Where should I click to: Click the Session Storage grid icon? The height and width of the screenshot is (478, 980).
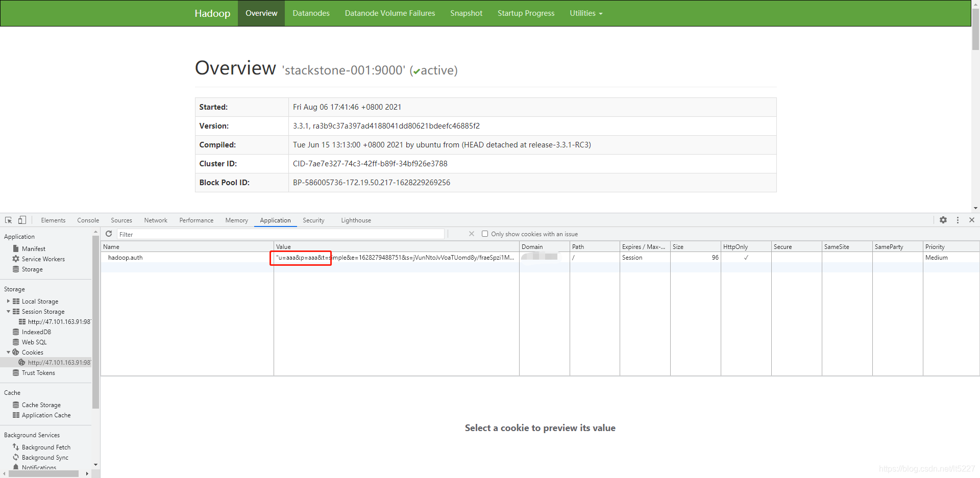tap(16, 311)
